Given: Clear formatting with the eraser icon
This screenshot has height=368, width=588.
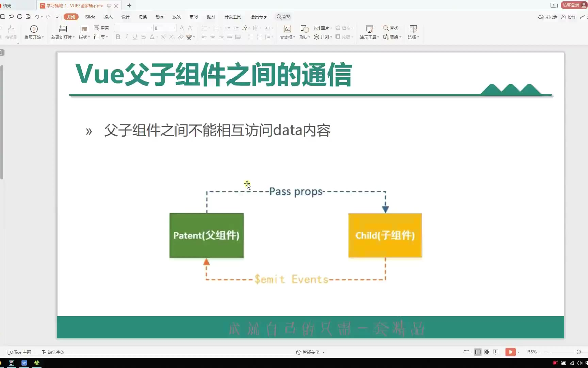Looking at the screenshot, I should (181, 37).
